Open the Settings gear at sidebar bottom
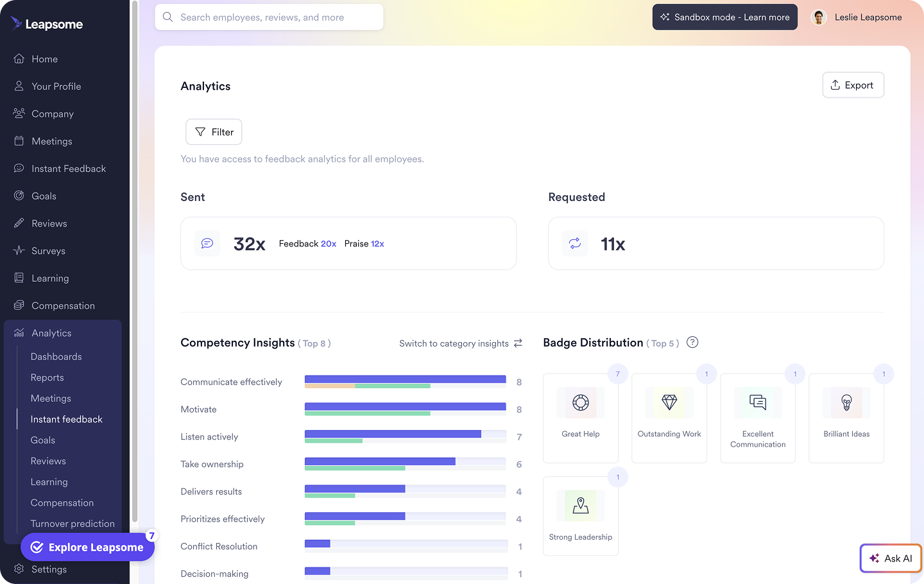The width and height of the screenshot is (924, 584). [19, 569]
